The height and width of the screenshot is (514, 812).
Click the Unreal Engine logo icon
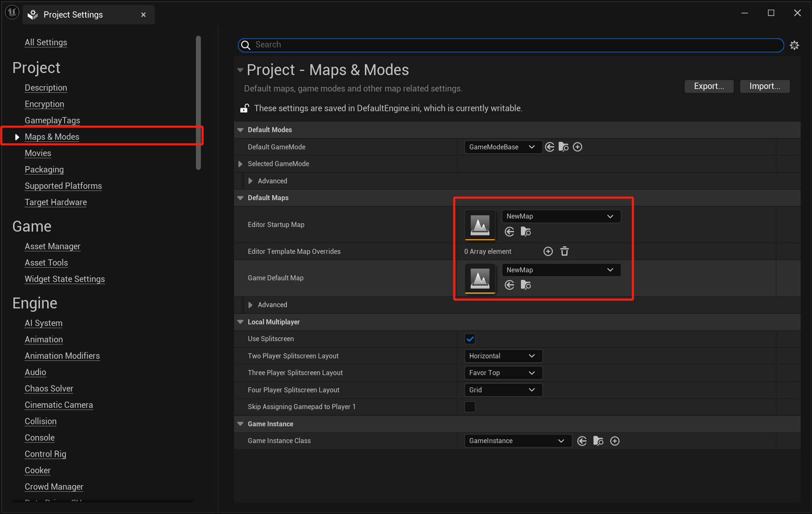pyautogui.click(x=12, y=13)
